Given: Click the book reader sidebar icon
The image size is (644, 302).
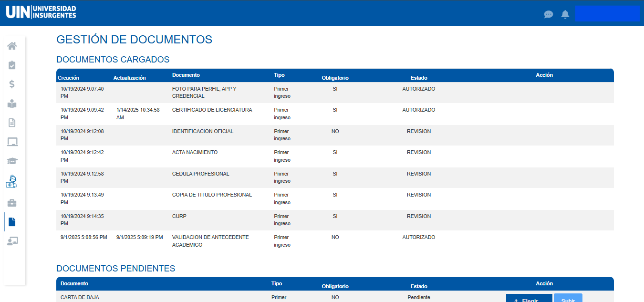Looking at the screenshot, I should coord(12,104).
